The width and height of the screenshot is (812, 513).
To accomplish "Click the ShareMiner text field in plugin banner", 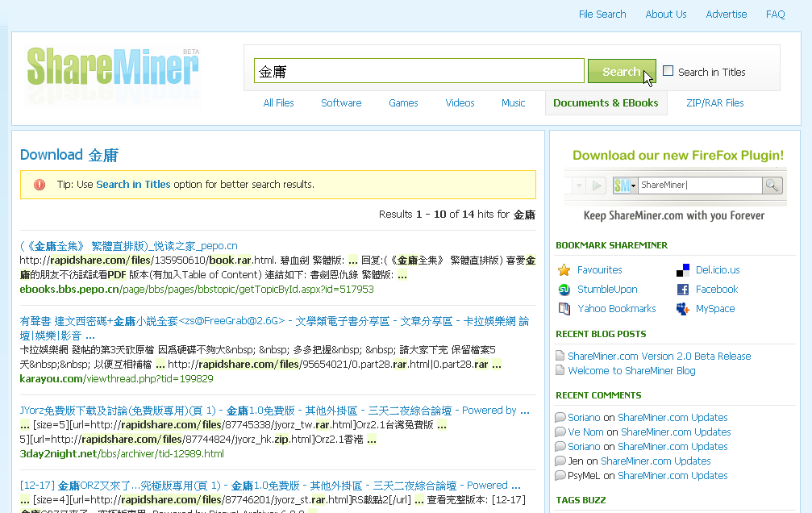I will 700,185.
